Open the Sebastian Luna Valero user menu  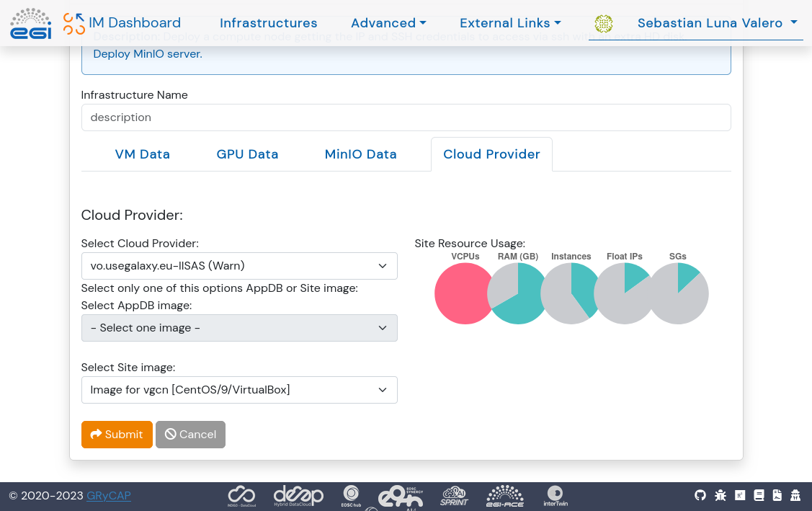point(717,23)
